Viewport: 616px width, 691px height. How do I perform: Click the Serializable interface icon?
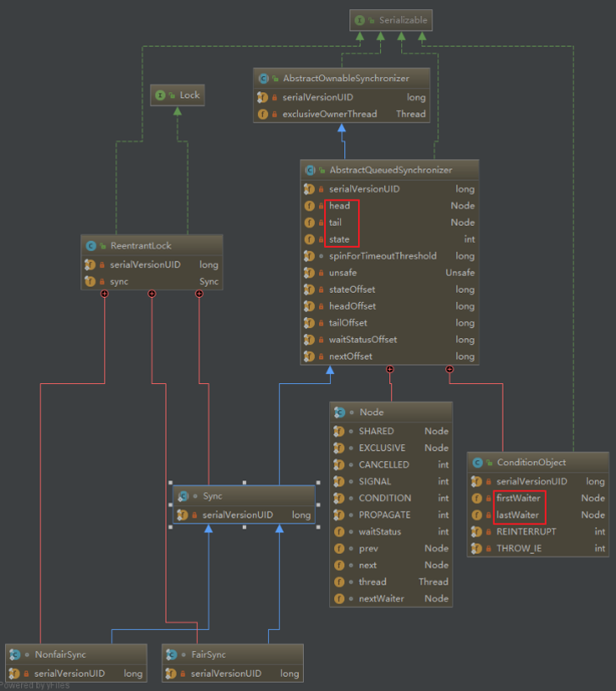(361, 19)
